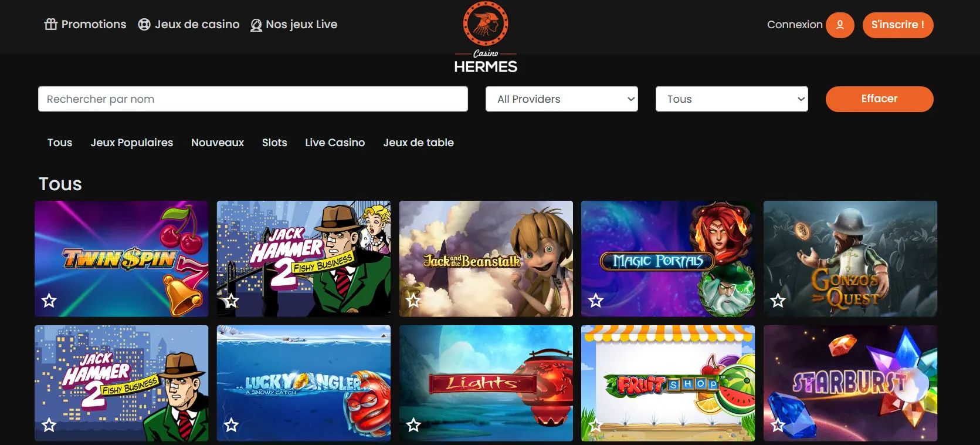Favorite Fruit Shop with its star
The image size is (980, 445).
(596, 424)
